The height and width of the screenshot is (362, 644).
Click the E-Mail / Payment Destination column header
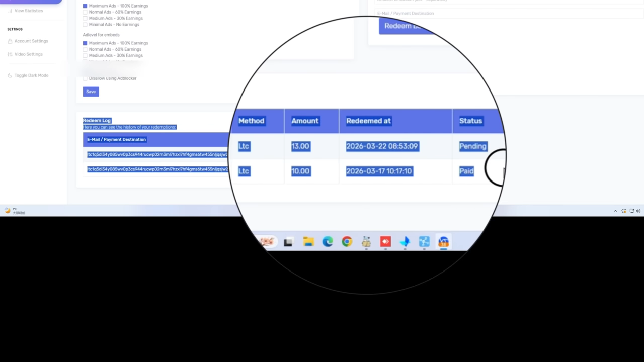click(x=116, y=139)
